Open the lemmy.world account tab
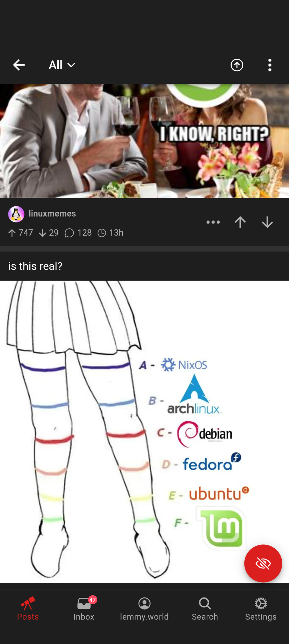Viewport: 289px width, 644px height. [144, 608]
